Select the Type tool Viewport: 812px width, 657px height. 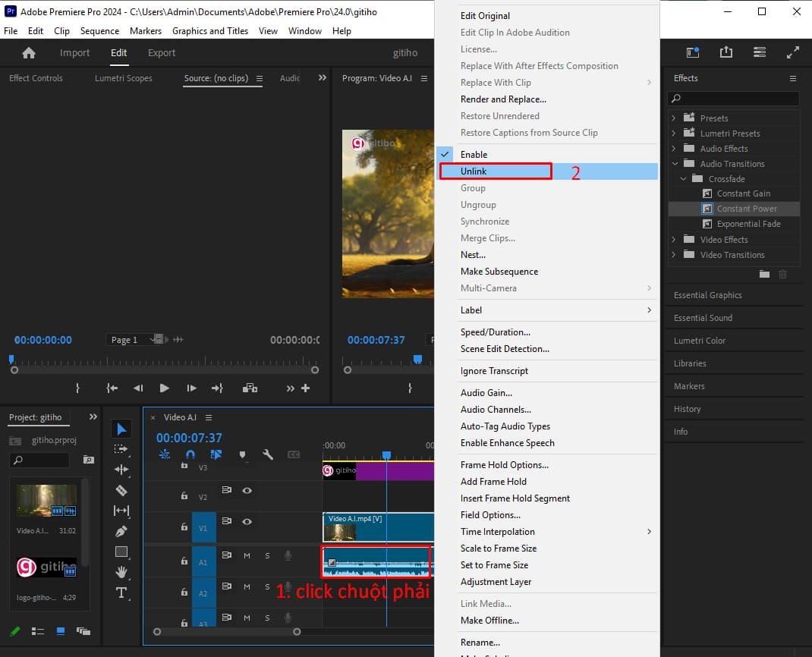click(121, 593)
